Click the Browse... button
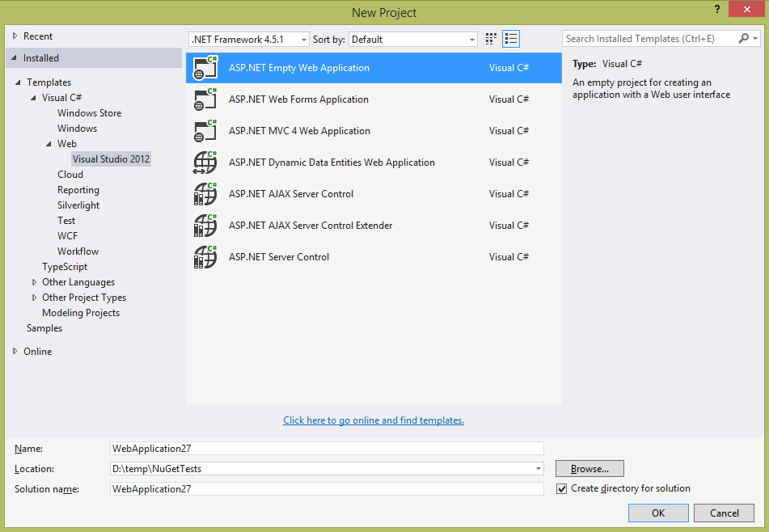Screen dimensions: 769x532 tap(589, 469)
